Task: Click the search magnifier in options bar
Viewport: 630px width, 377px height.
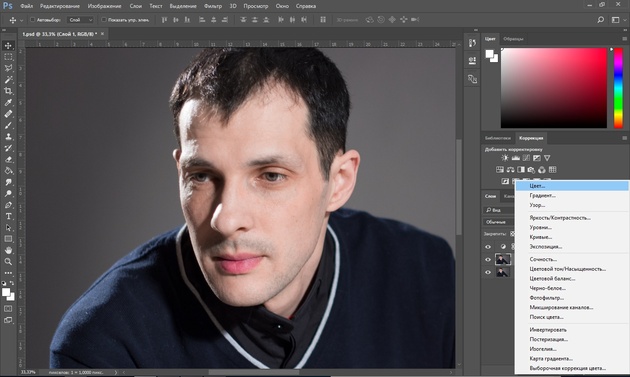Action: click(600, 20)
